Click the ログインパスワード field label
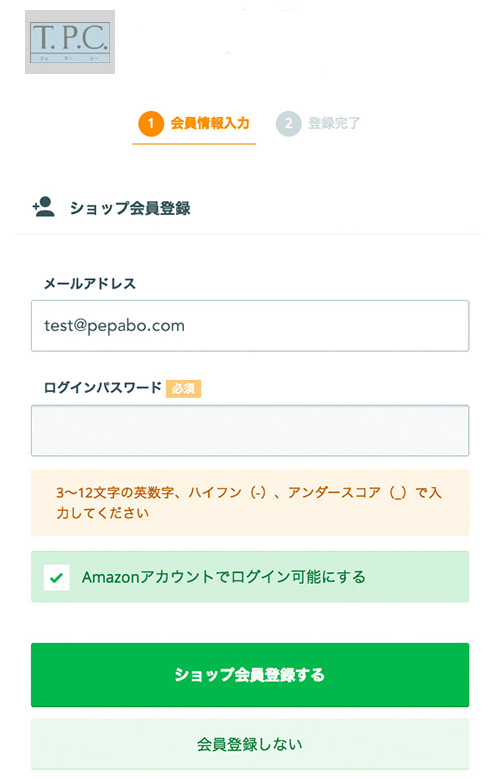This screenshot has width=500, height=779. 103,388
